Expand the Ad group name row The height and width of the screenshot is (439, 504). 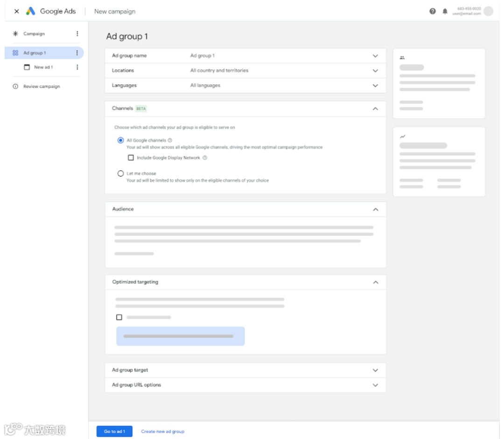[375, 56]
